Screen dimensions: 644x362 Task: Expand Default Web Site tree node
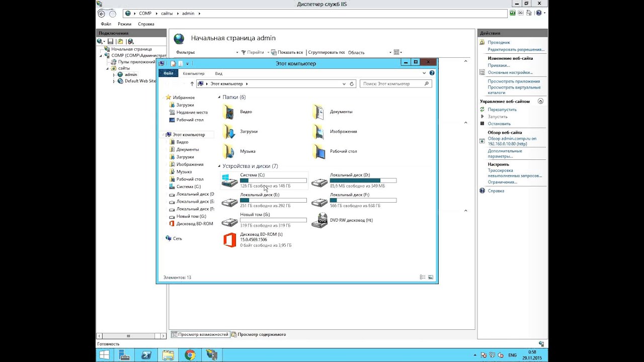click(x=114, y=81)
